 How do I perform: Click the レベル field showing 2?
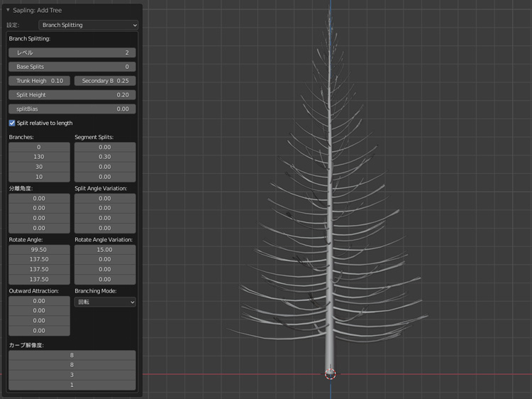72,53
